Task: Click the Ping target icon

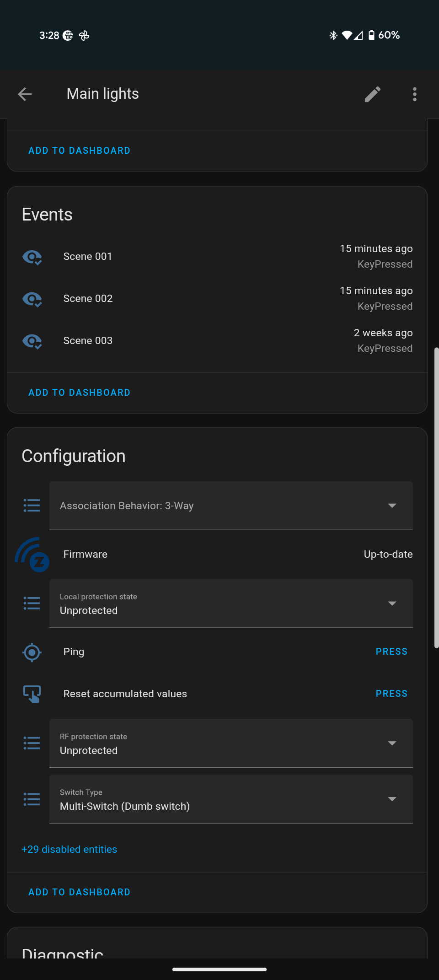Action: pos(32,652)
